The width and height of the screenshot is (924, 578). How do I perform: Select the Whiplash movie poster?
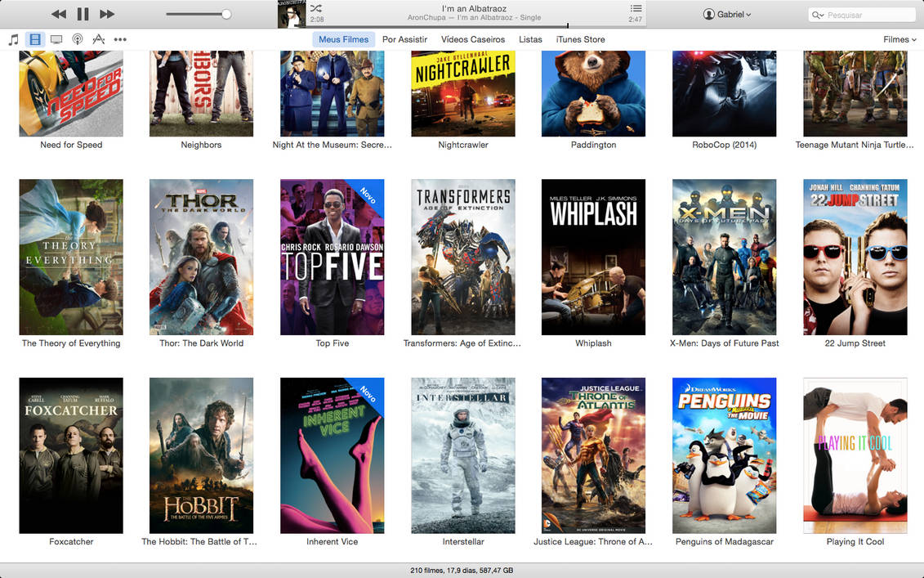pos(593,258)
